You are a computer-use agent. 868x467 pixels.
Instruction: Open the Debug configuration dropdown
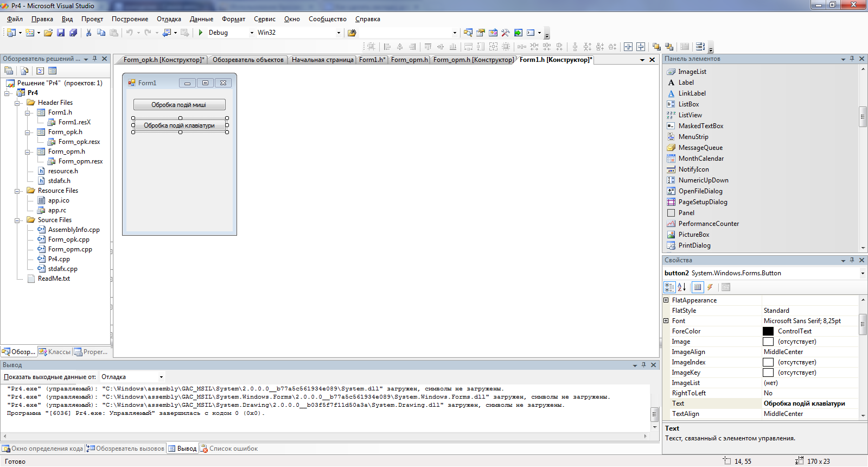[252, 33]
